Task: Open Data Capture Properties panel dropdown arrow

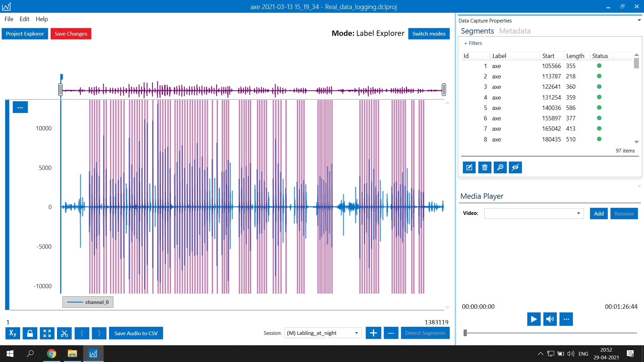Action: coord(639,20)
